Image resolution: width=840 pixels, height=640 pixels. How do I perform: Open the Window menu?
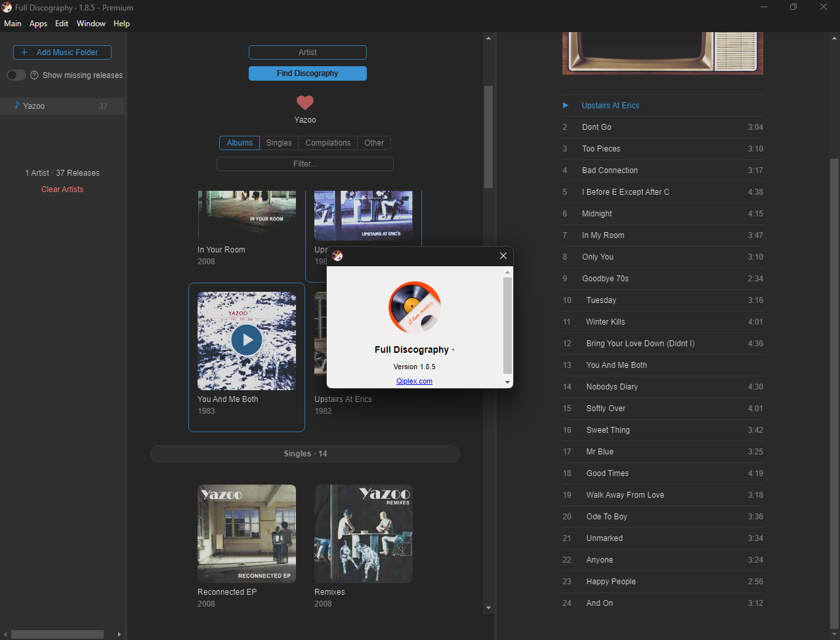point(91,24)
